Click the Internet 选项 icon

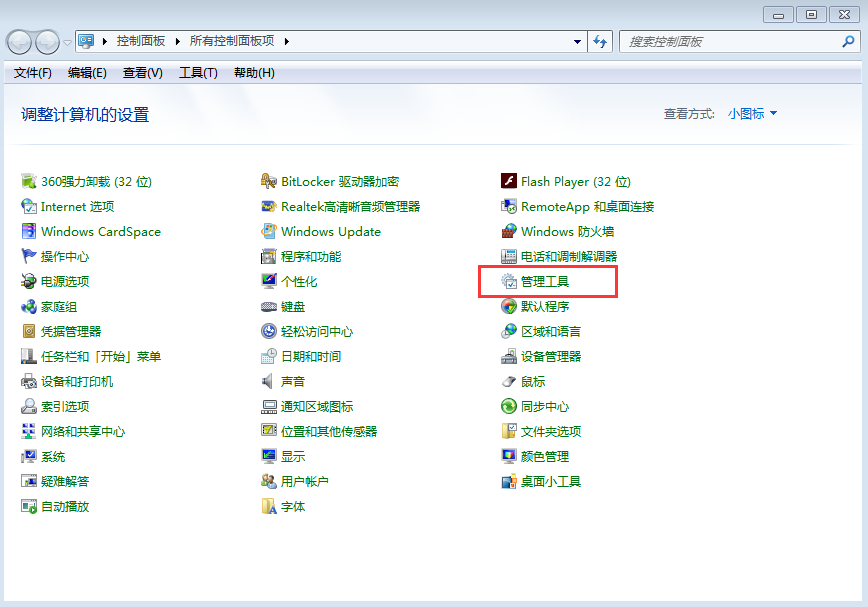click(29, 206)
